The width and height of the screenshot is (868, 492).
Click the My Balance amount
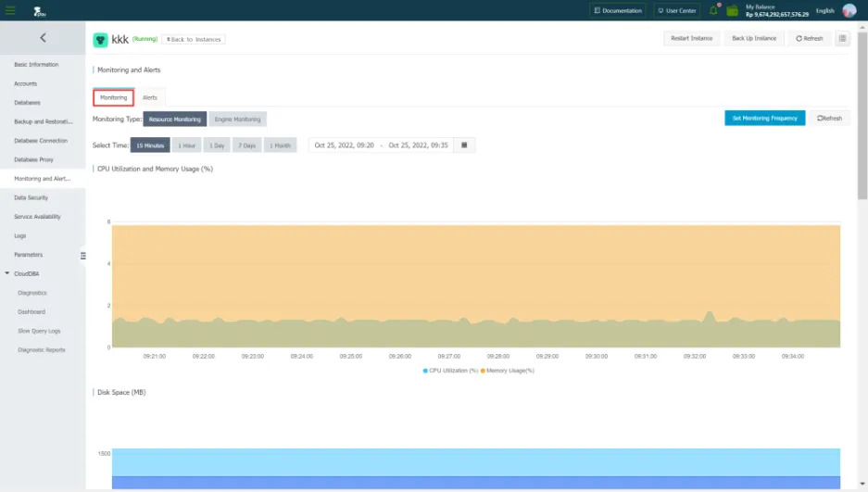tap(776, 15)
